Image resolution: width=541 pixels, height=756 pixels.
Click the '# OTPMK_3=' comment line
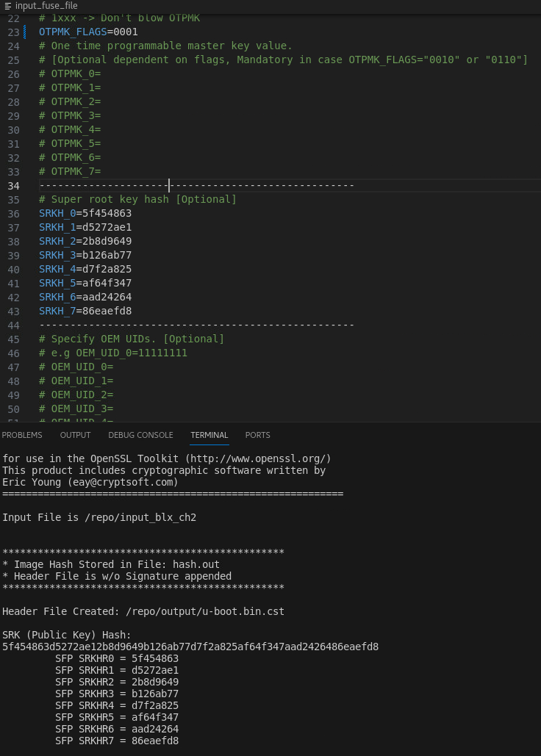tap(70, 116)
